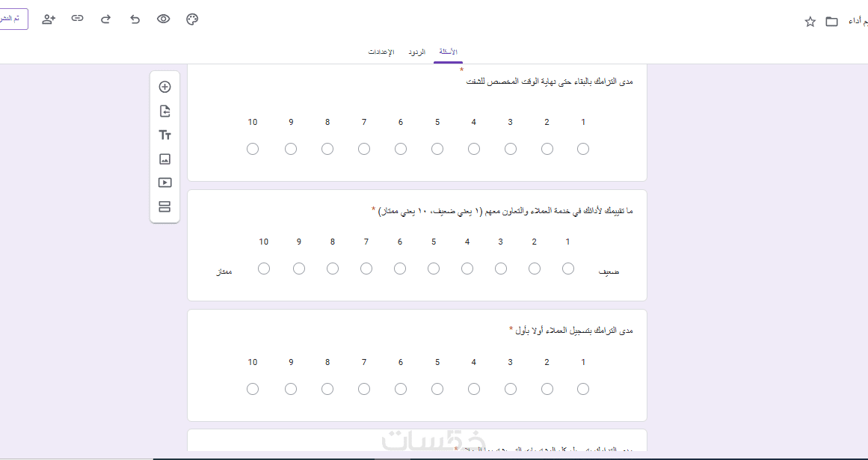Preview the form with the eye icon
Image resolution: width=868 pixels, height=460 pixels.
(164, 19)
